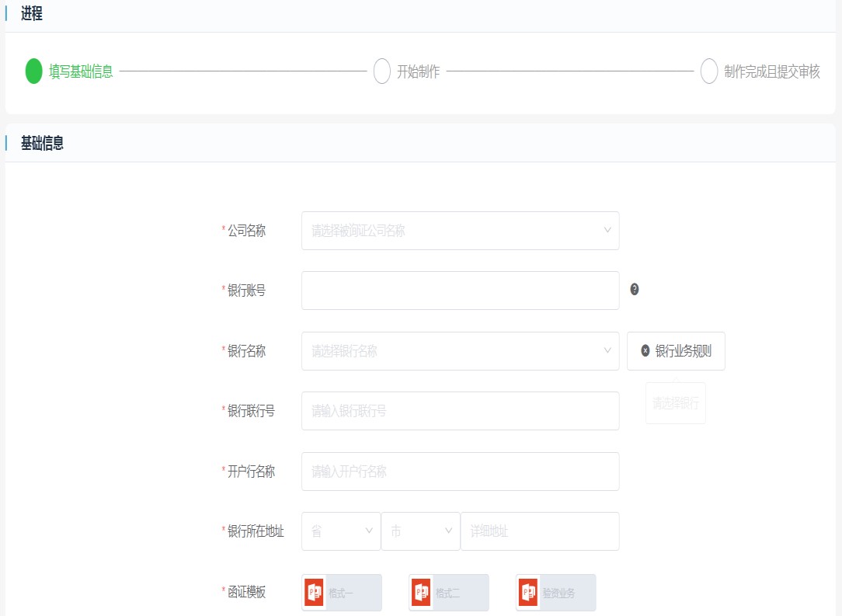Click the 详细地址 address field
Image resolution: width=842 pixels, height=616 pixels.
[539, 531]
